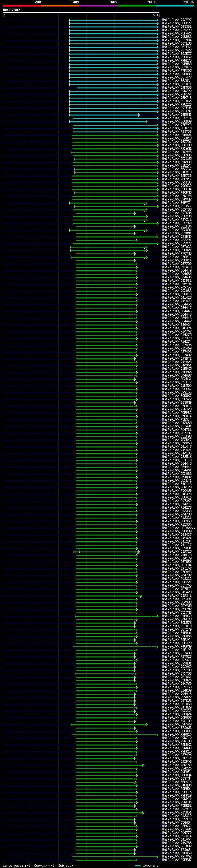Click the UniRef100_C1K004 label
This screenshot has height=868, width=197.
[x=176, y=135]
